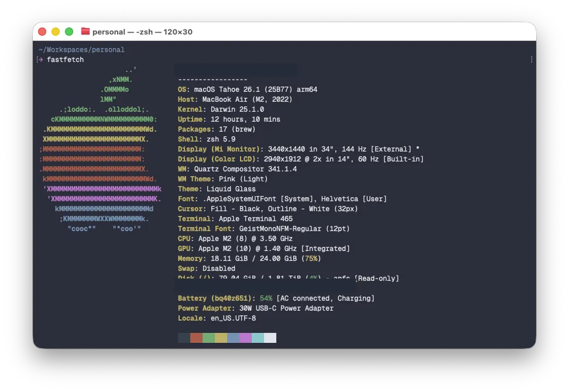The width and height of the screenshot is (569, 392).
Task: Select the 'Host: MacBook Air (M2, 2022)' line
Action: pyautogui.click(x=235, y=99)
